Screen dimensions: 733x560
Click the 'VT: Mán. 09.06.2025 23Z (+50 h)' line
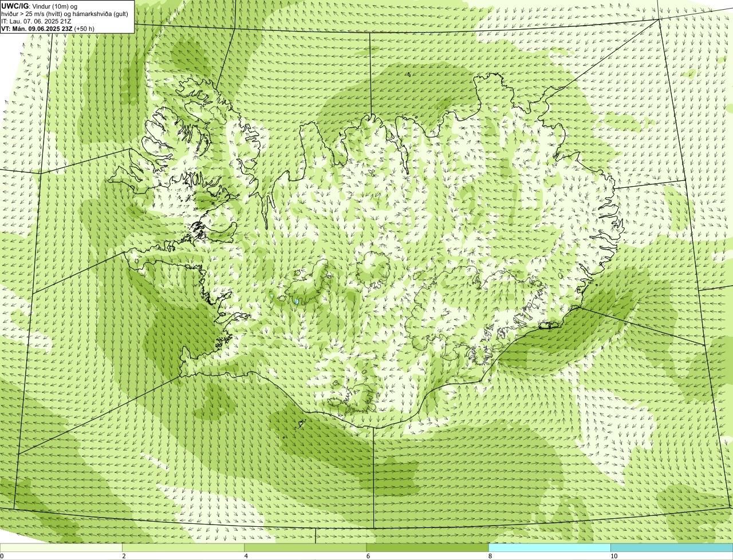(x=48, y=28)
